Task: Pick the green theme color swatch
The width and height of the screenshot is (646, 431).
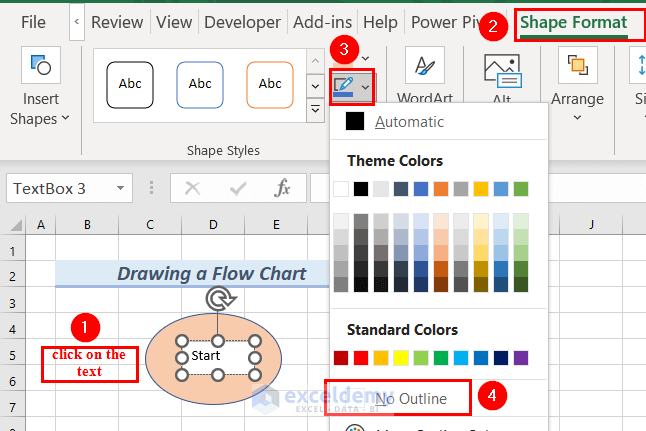Action: pos(521,189)
